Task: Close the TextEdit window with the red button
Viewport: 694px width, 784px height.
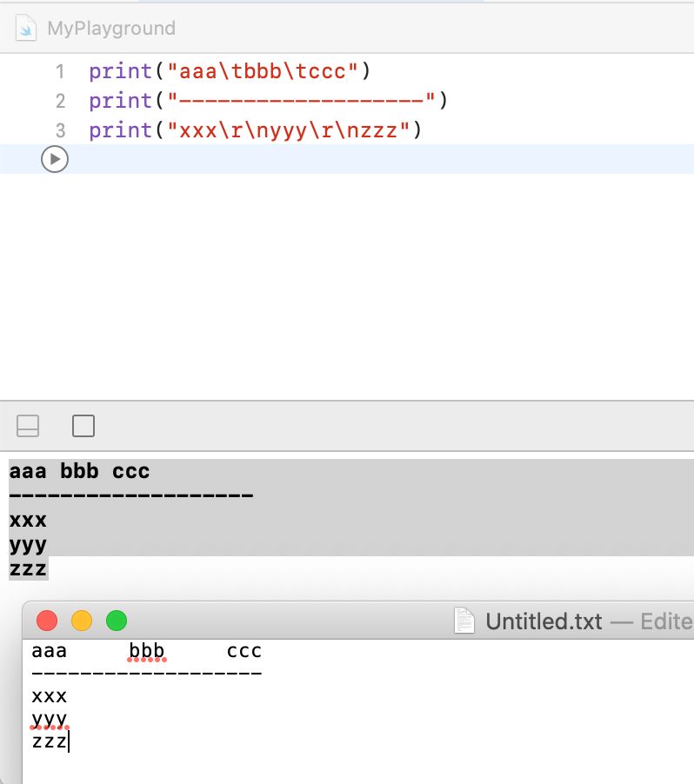Action: (47, 621)
